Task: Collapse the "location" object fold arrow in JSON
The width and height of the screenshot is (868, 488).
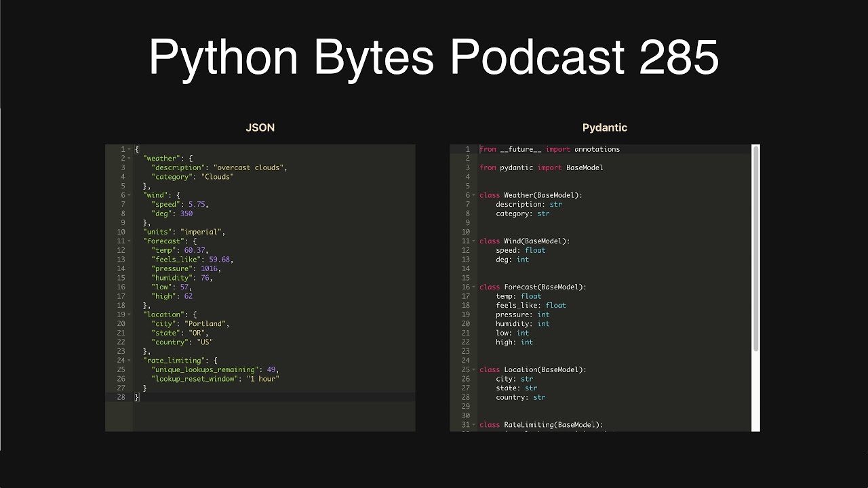Action: tap(129, 314)
